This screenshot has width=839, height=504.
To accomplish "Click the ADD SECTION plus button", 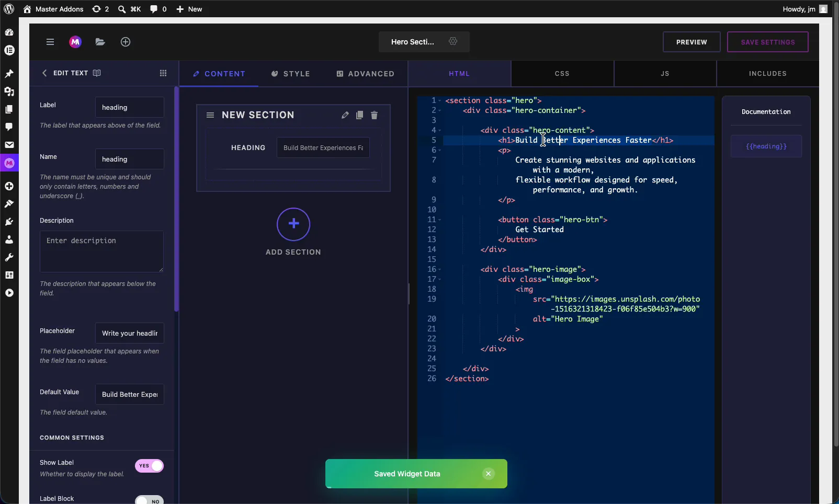I will pos(293,224).
